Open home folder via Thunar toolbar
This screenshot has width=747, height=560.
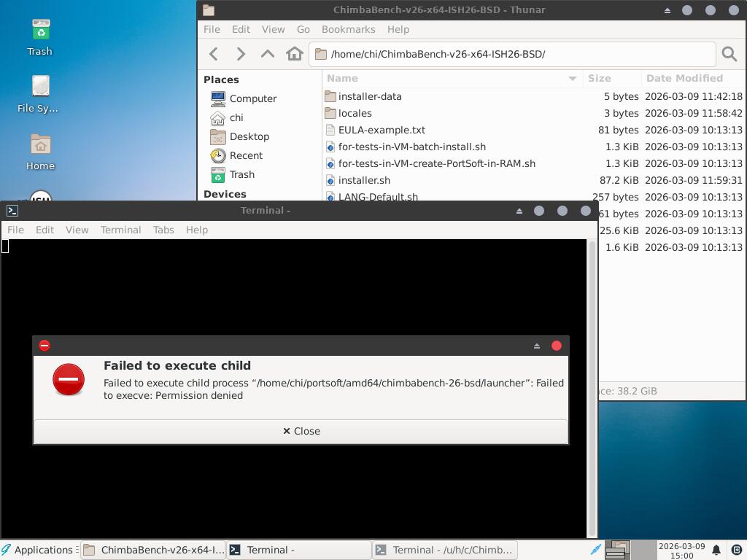[x=295, y=54]
